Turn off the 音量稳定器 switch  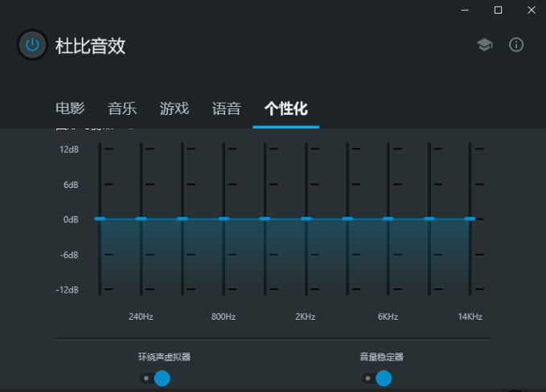point(376,378)
